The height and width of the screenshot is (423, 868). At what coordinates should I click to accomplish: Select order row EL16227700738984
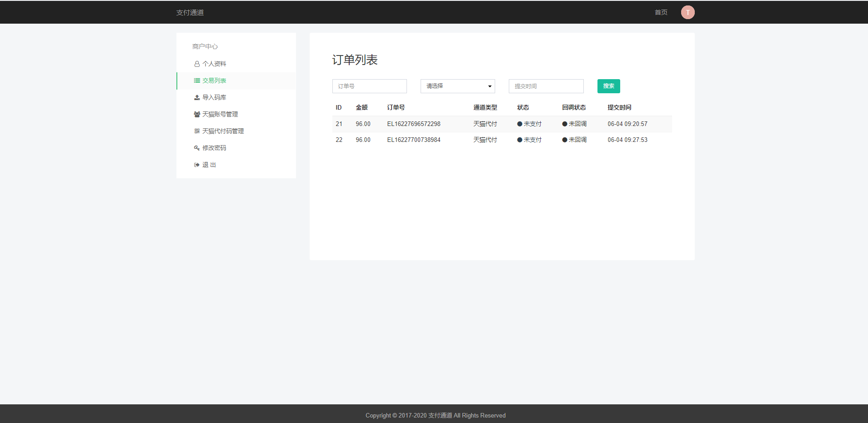click(x=413, y=140)
